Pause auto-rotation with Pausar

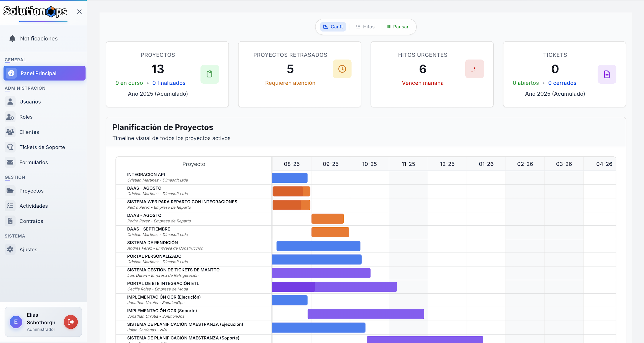point(398,27)
